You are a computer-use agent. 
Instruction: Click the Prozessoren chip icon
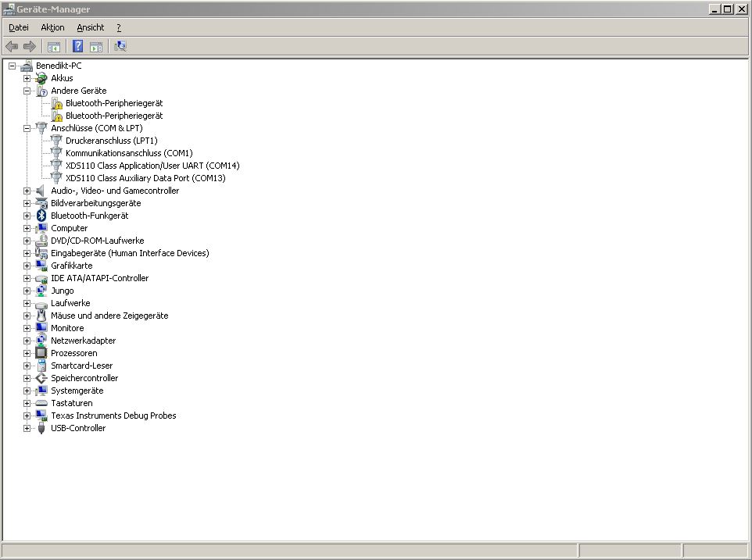tap(41, 353)
